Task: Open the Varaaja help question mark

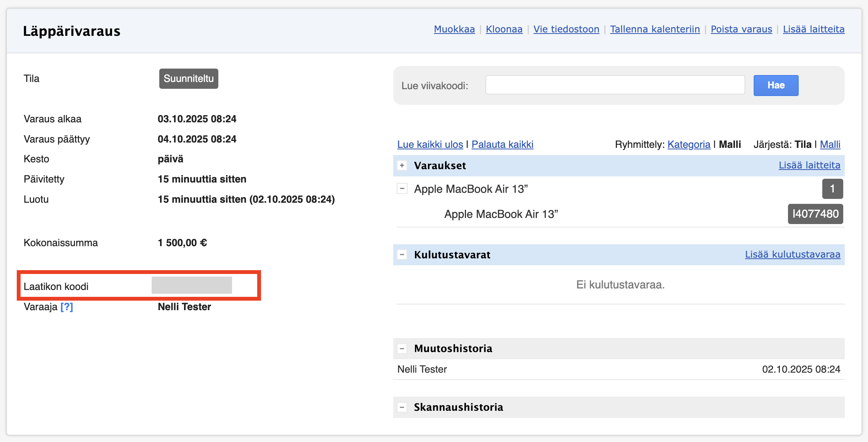Action: click(x=67, y=307)
